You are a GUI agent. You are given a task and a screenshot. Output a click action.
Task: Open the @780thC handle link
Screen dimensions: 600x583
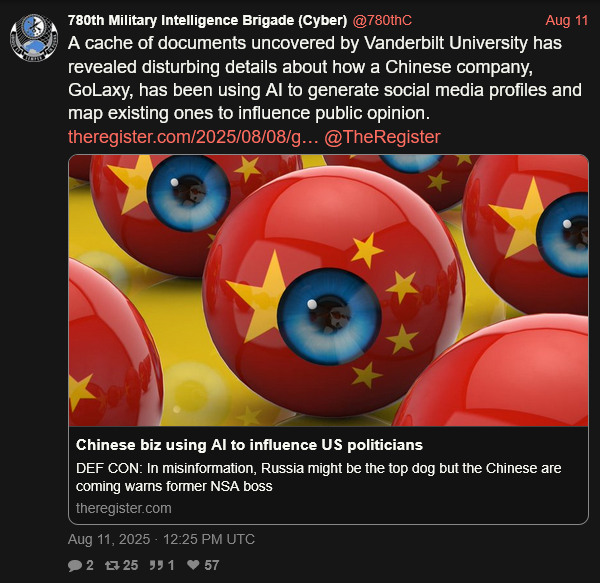(382, 20)
